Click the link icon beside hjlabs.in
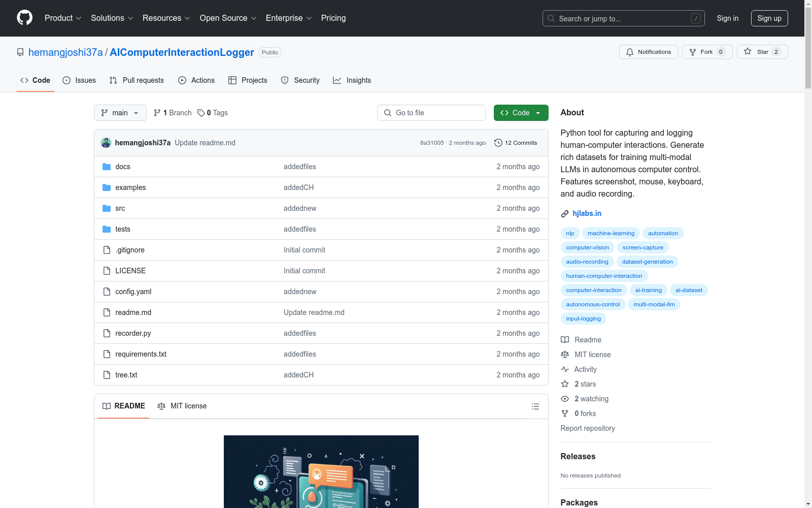The height and width of the screenshot is (508, 812). click(565, 214)
